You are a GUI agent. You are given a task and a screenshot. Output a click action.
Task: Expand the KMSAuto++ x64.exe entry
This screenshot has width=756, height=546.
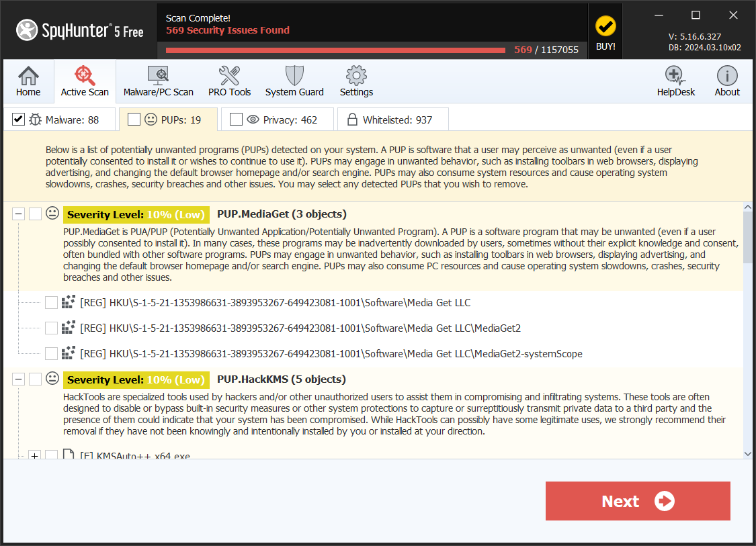tap(34, 456)
